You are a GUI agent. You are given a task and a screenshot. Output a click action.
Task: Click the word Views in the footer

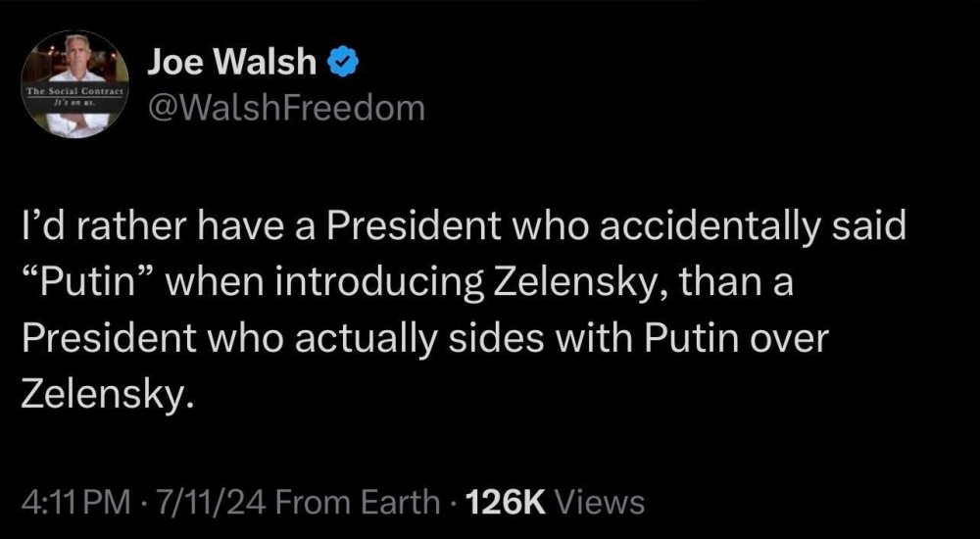(599, 503)
